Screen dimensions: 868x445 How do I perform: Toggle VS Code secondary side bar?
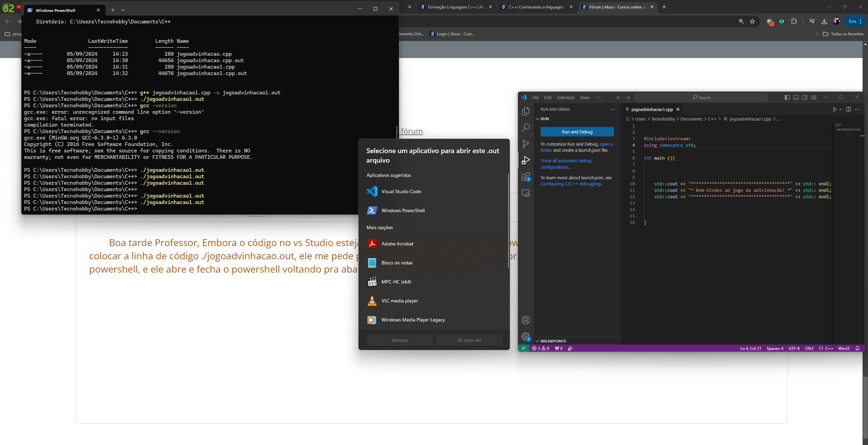(x=805, y=97)
